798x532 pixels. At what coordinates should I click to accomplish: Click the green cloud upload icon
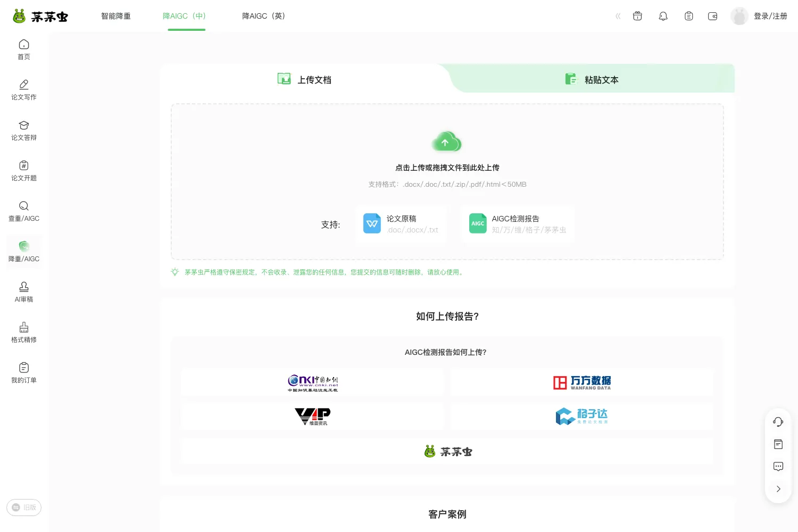(446, 142)
